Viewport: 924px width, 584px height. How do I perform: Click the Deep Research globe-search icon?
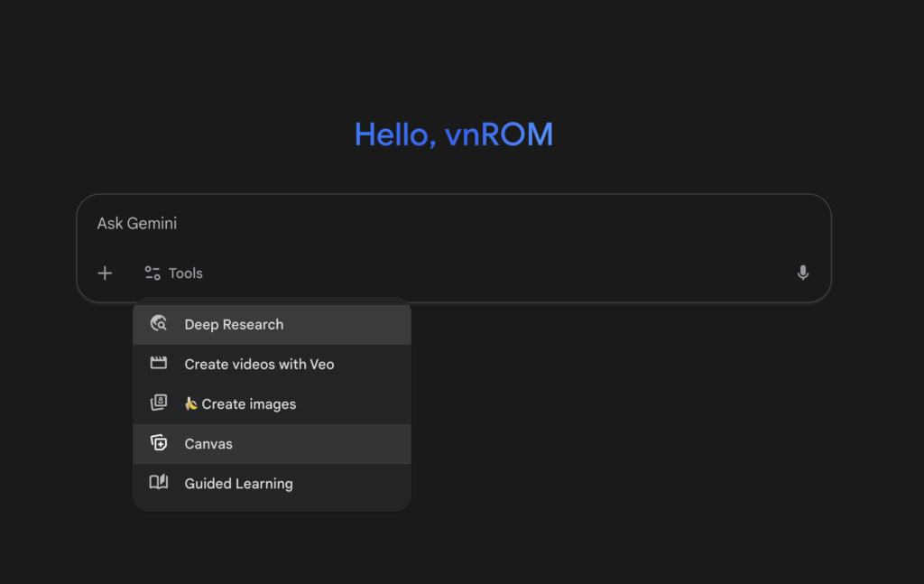click(x=159, y=323)
